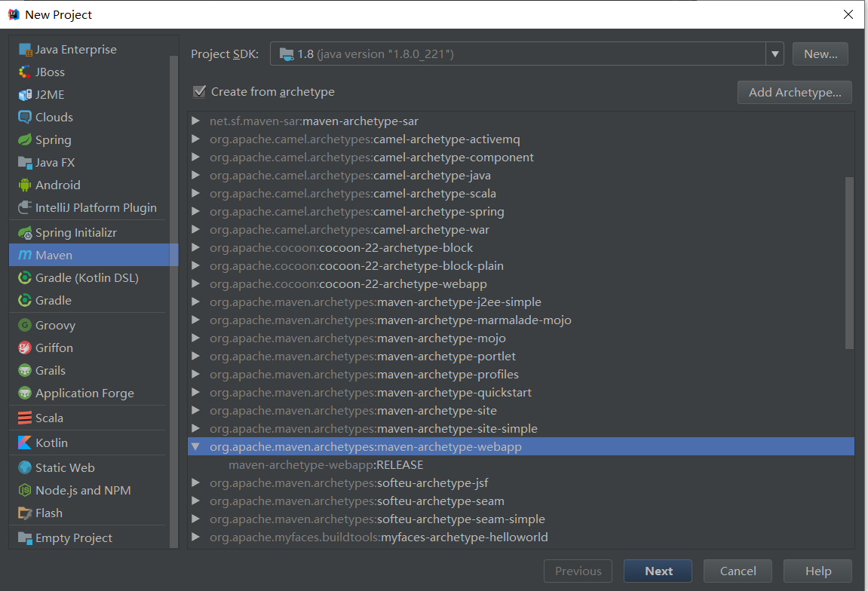Select maven-archetype-webapp:RELEASE version row
The height and width of the screenshot is (591, 868).
coord(520,465)
